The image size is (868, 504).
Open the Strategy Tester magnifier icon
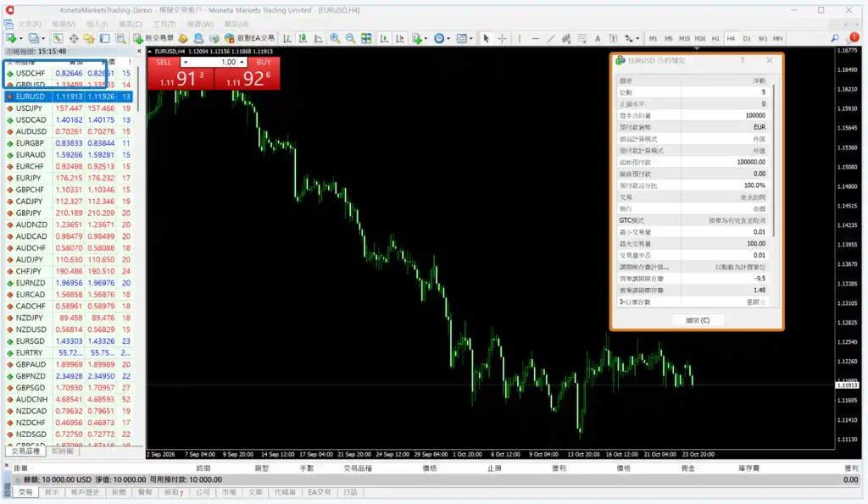click(x=120, y=38)
